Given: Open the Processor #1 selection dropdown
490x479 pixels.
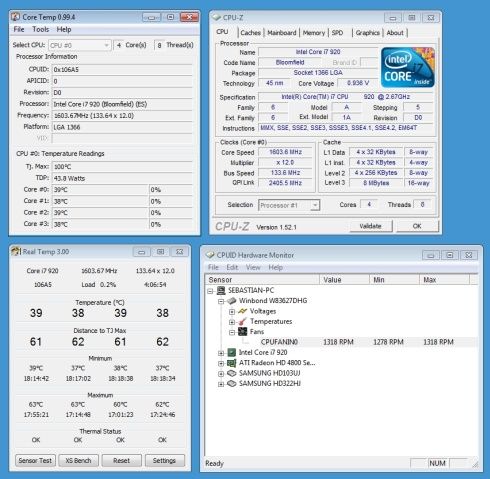Looking at the screenshot, I should coord(289,205).
